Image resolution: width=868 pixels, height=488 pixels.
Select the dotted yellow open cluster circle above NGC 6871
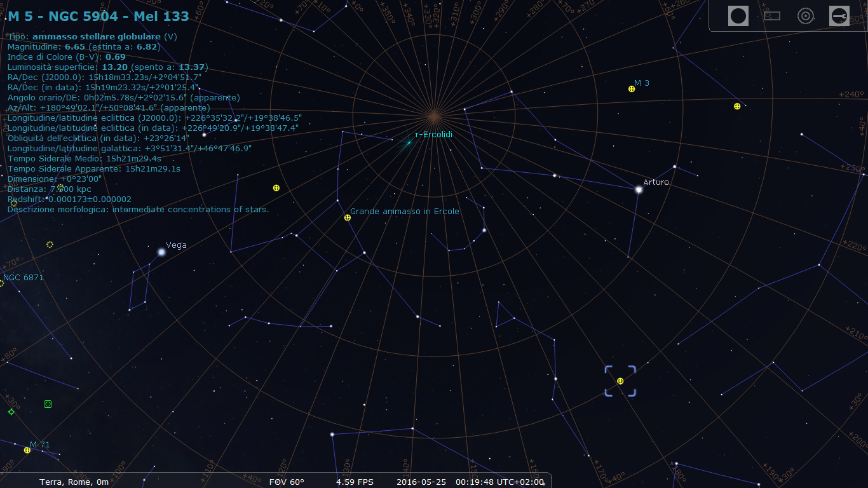point(50,244)
